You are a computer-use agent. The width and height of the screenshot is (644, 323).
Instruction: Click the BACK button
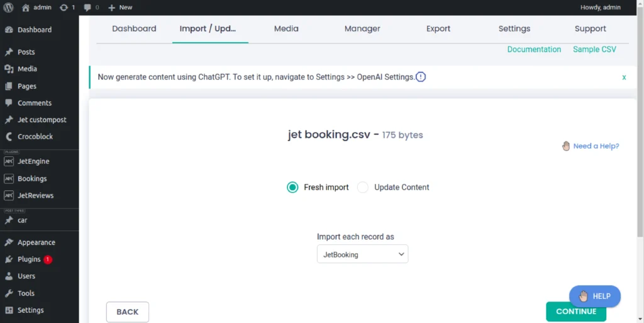[x=128, y=312]
